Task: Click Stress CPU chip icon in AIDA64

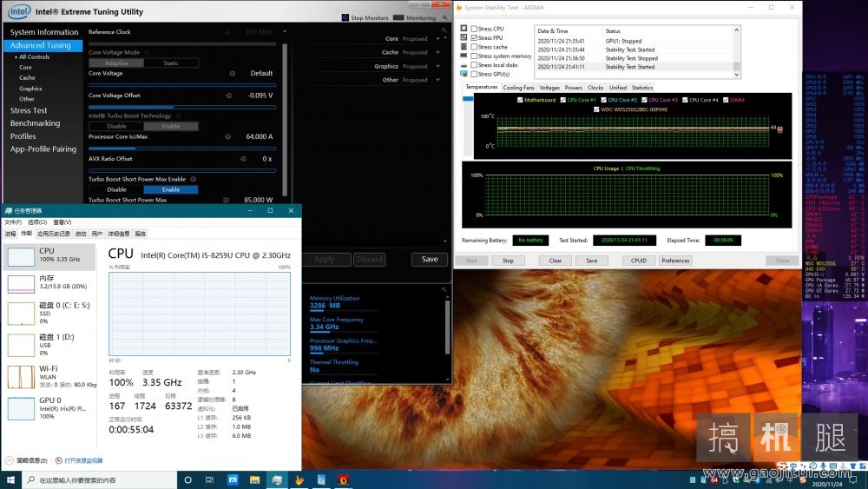Action: click(x=464, y=29)
